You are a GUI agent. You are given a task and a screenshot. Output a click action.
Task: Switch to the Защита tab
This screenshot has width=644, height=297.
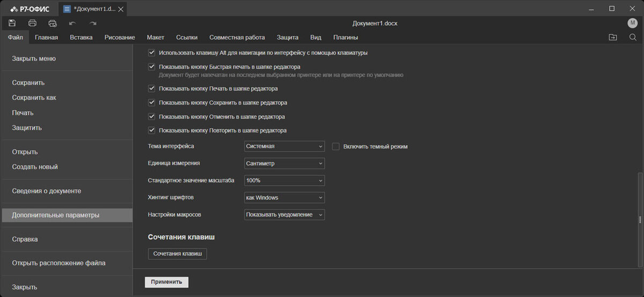288,38
